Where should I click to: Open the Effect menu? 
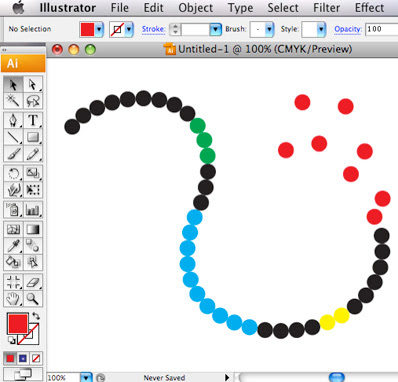[369, 8]
